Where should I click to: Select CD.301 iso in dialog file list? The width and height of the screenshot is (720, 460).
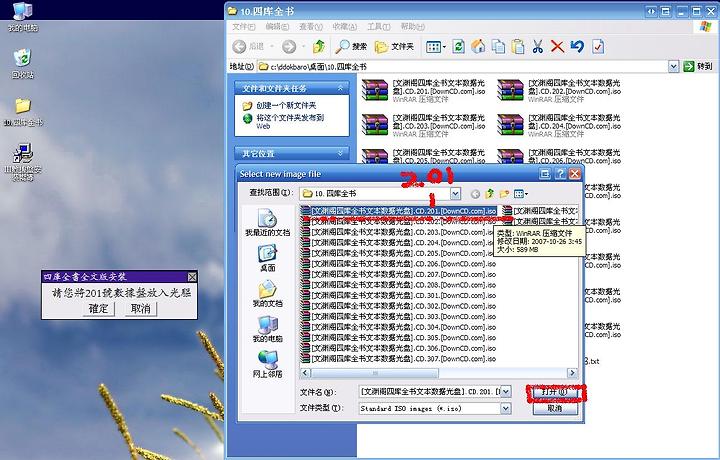399,295
